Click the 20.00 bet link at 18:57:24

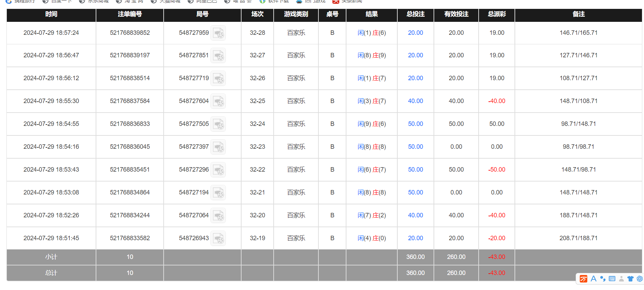(x=415, y=33)
